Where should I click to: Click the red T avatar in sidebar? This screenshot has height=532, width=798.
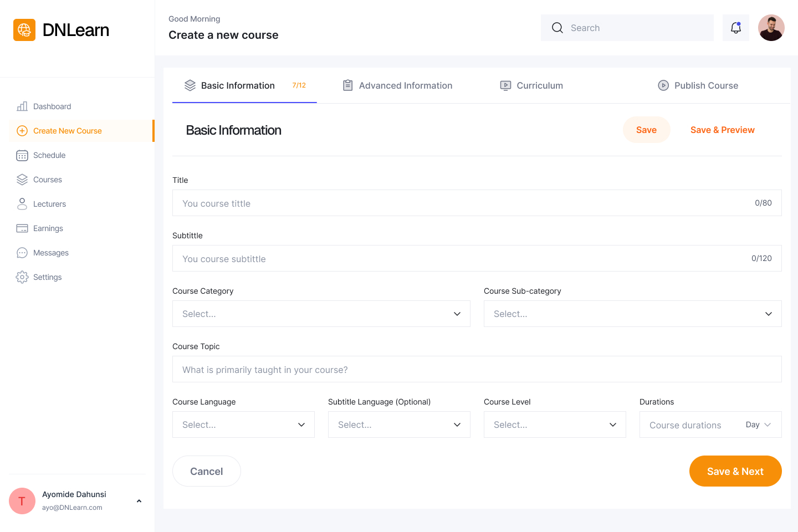click(x=22, y=501)
